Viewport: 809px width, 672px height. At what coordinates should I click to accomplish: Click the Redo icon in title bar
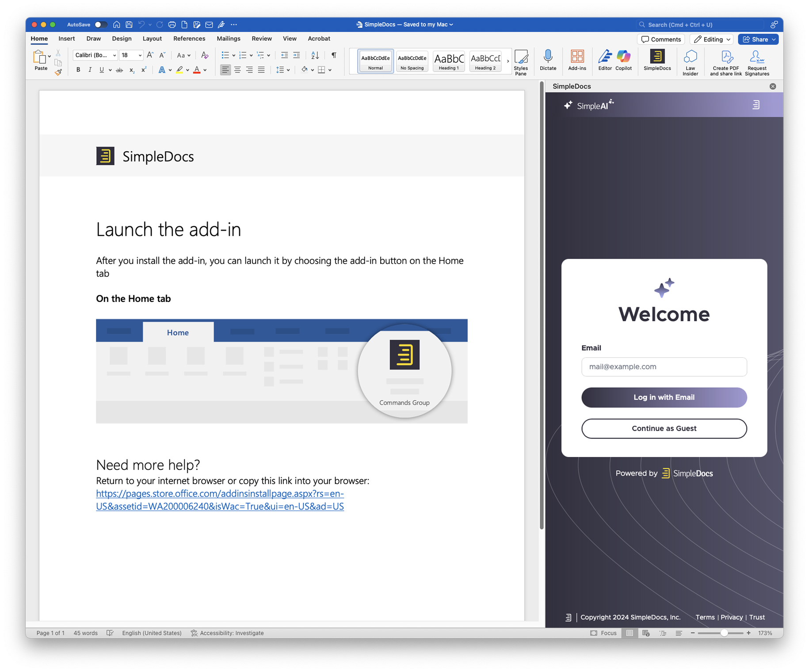(160, 25)
